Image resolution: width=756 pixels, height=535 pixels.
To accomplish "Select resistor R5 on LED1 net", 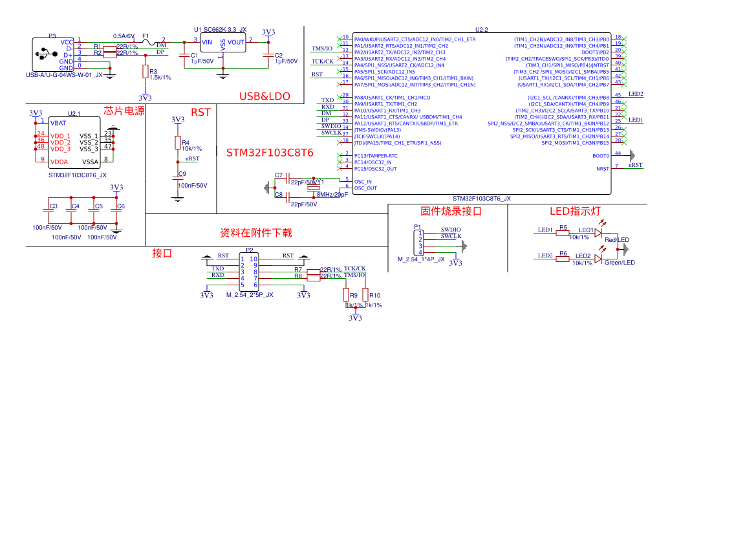I will point(563,233).
